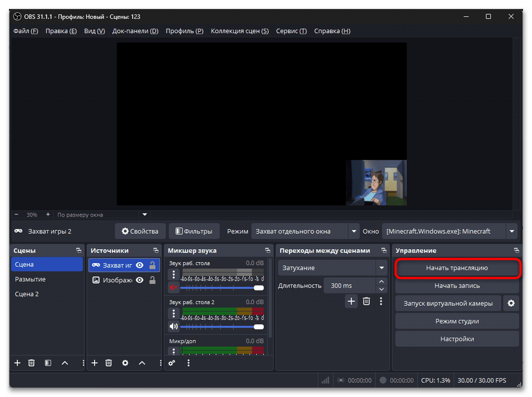Click the virtual camera settings gear icon
The image size is (532, 397).
pyautogui.click(x=511, y=303)
